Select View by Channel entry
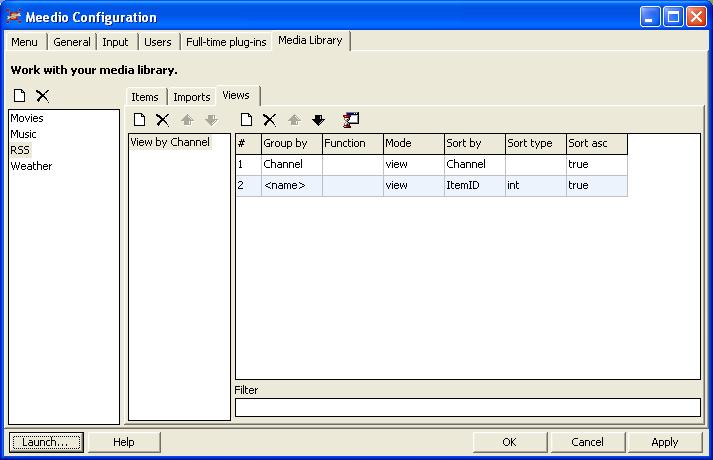The image size is (713, 460). pyautogui.click(x=170, y=142)
